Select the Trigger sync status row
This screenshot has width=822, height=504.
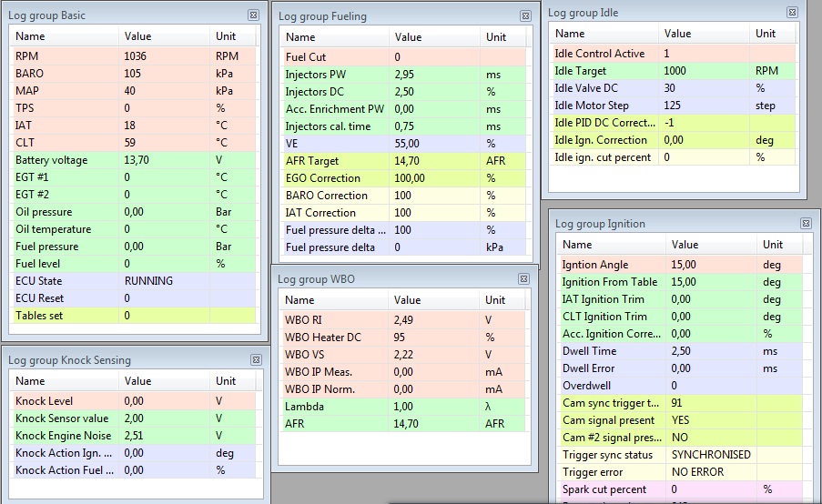pos(680,455)
